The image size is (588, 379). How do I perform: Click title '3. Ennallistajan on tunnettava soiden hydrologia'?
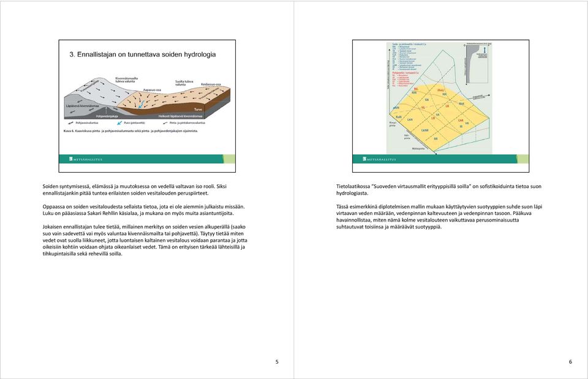[x=143, y=54]
